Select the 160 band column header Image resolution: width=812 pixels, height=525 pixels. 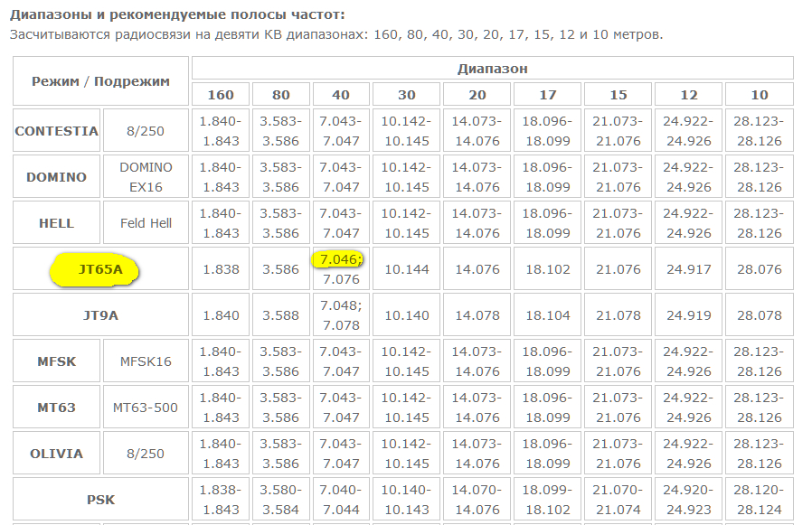click(x=221, y=95)
